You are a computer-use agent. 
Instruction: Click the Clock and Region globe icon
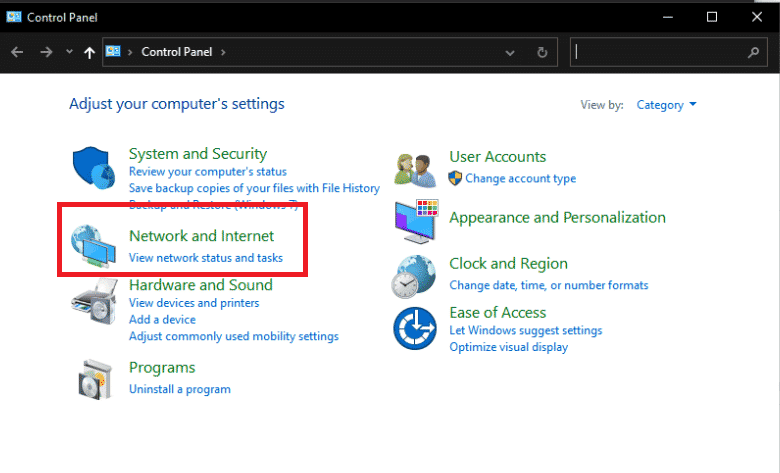point(414,274)
